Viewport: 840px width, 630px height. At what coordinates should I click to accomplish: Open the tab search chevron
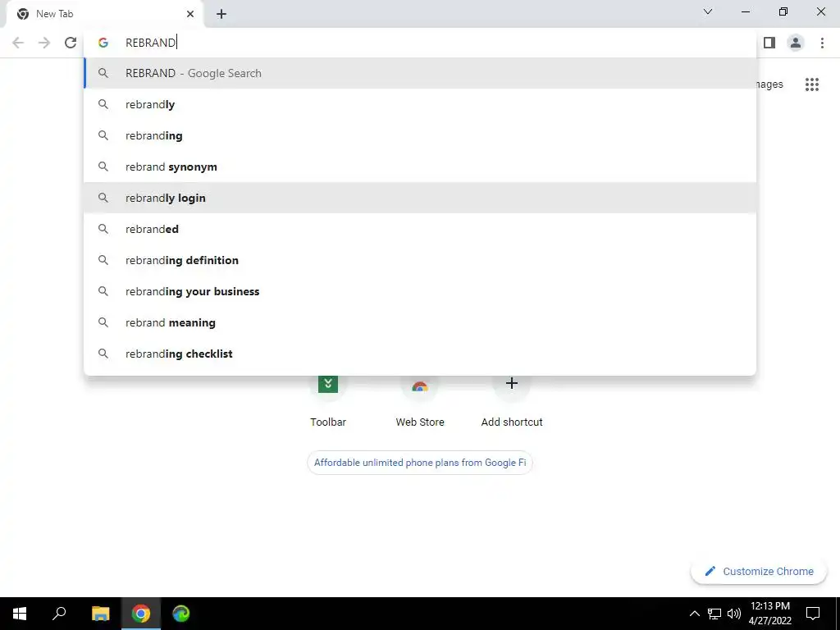[x=708, y=11]
